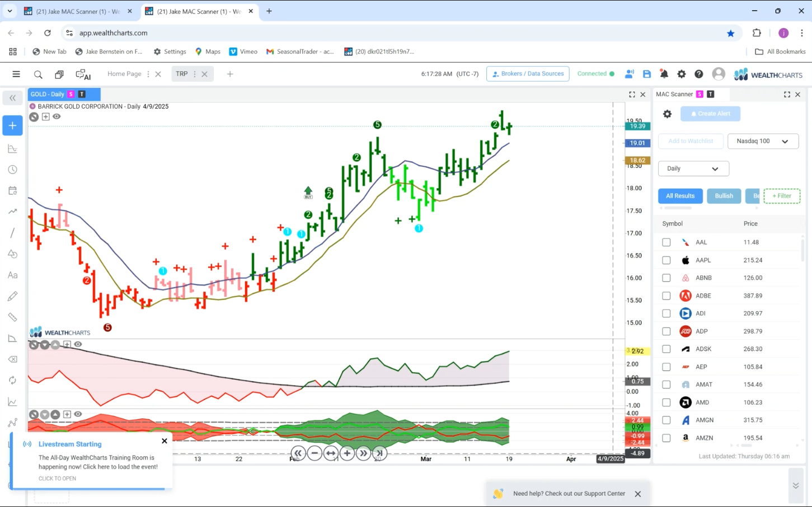Dismiss the Livestream Starting notification
Viewport: 812px width, 507px height.
[x=164, y=441]
